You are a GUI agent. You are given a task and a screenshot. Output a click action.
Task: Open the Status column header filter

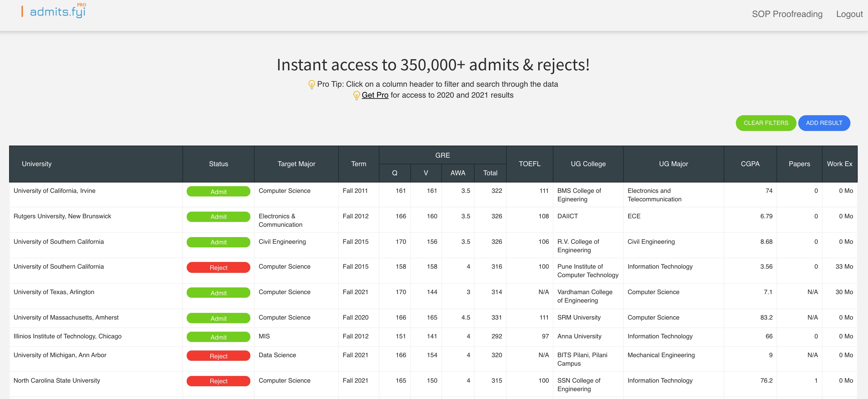[x=218, y=164]
